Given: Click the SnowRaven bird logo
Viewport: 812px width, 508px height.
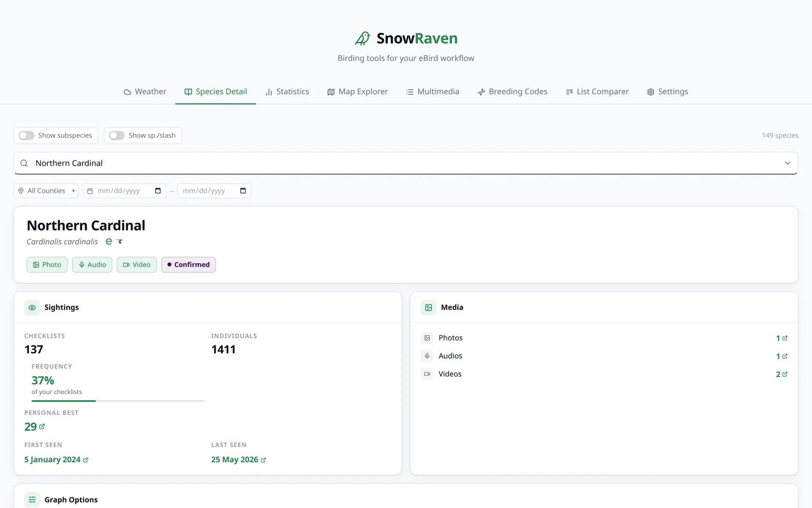Looking at the screenshot, I should point(362,38).
